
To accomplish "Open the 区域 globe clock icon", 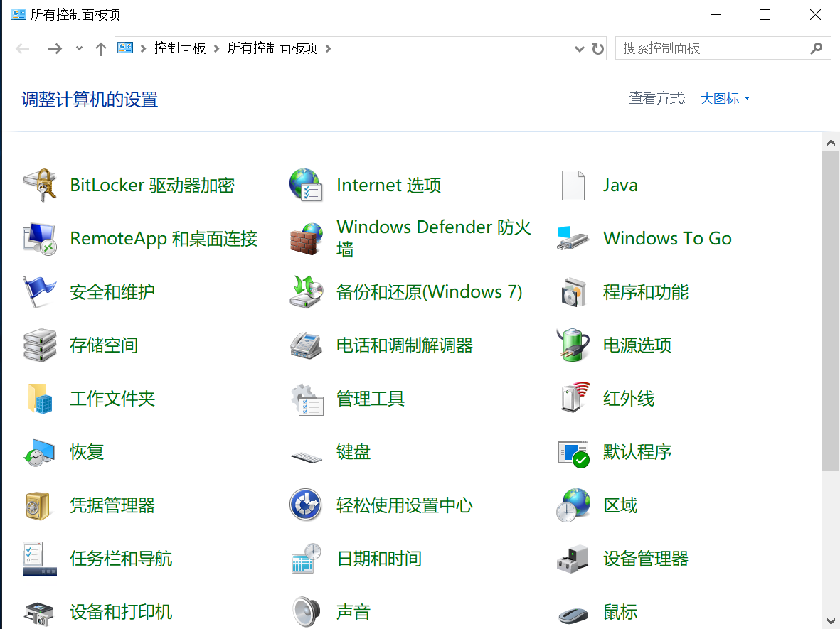I will pyautogui.click(x=573, y=505).
